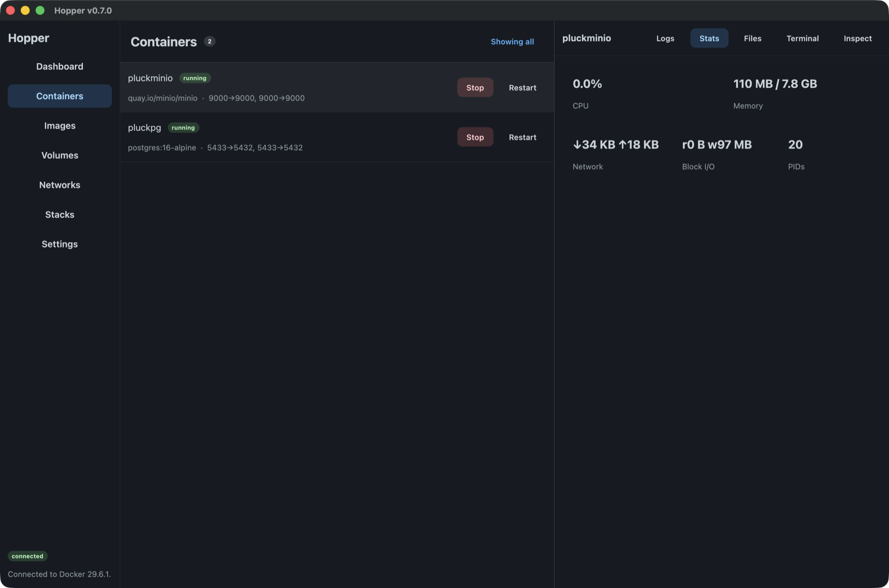
Task: Stop the pluckpg container
Action: [x=475, y=137]
